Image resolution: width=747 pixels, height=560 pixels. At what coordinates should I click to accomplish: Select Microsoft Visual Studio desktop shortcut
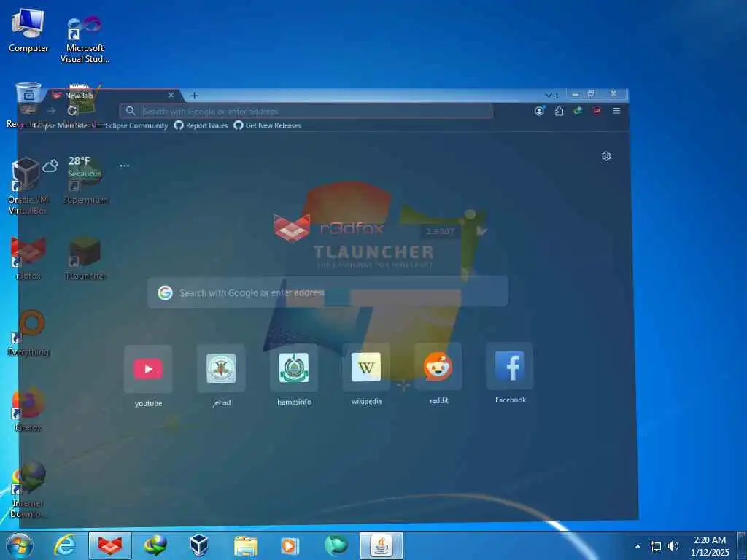coord(85,39)
